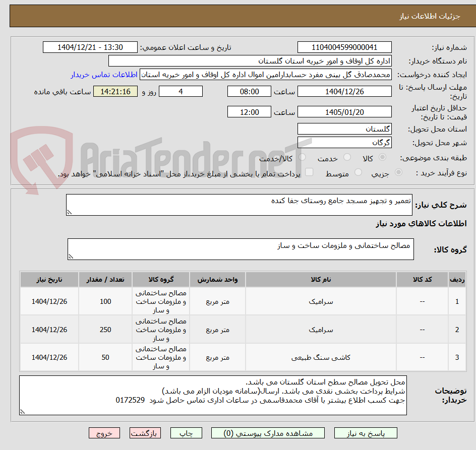Click the delivery city field گرگان
This screenshot has width=476, height=450.
[344, 142]
